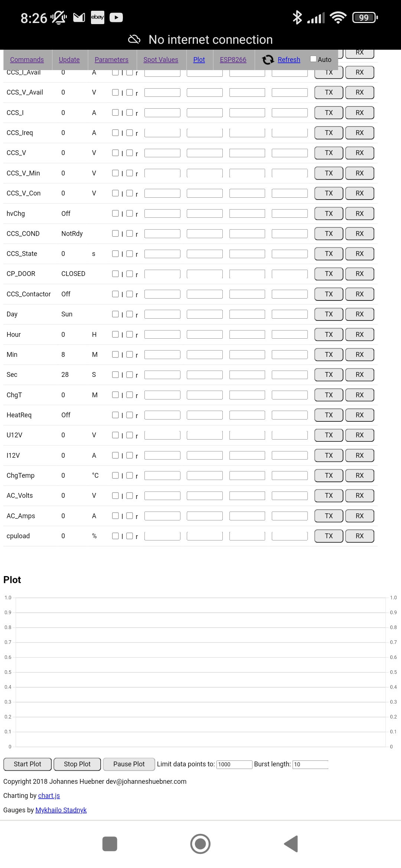Image resolution: width=401 pixels, height=868 pixels.
Task: Go to the Commands menu link
Action: pos(27,60)
